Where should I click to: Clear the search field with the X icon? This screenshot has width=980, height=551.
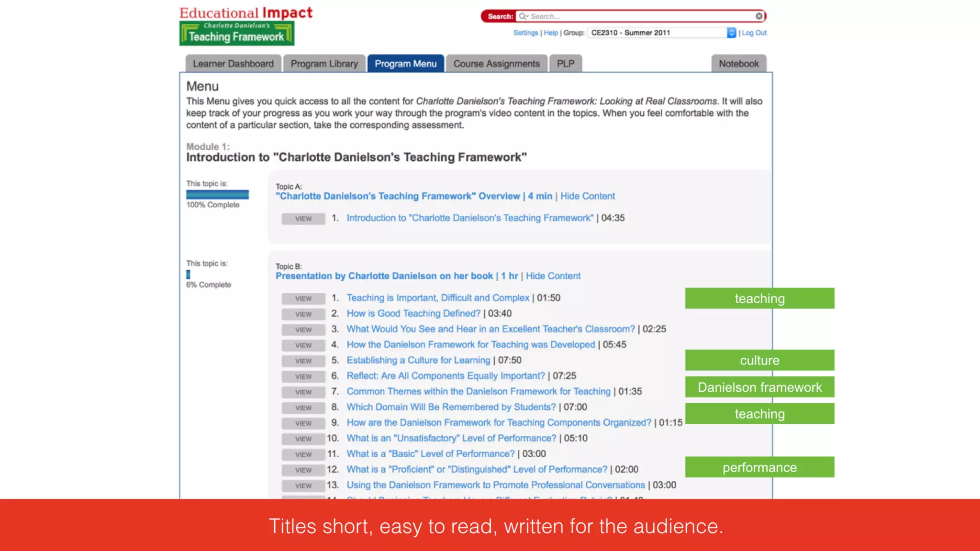759,16
